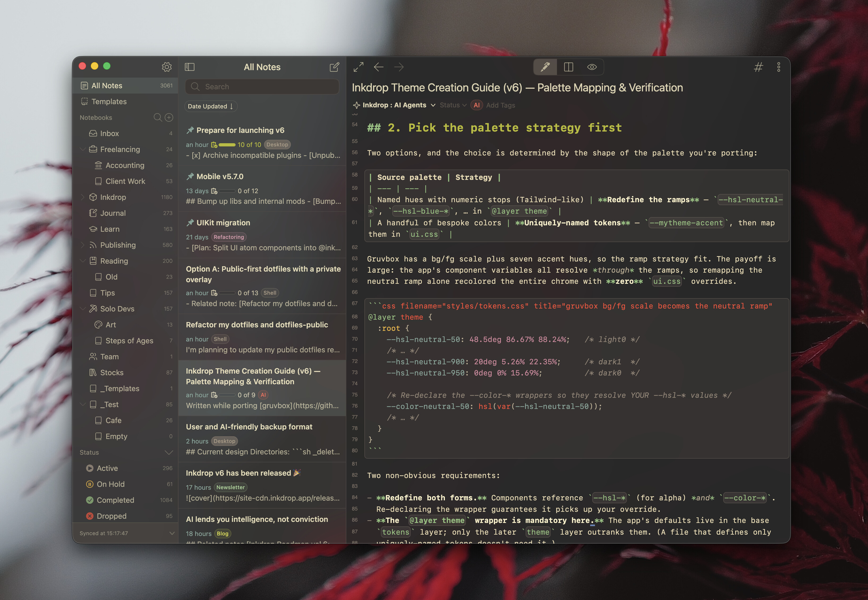Screen dimensions: 868x600
Task: Open Templates in the sidebar
Action: tap(126, 102)
